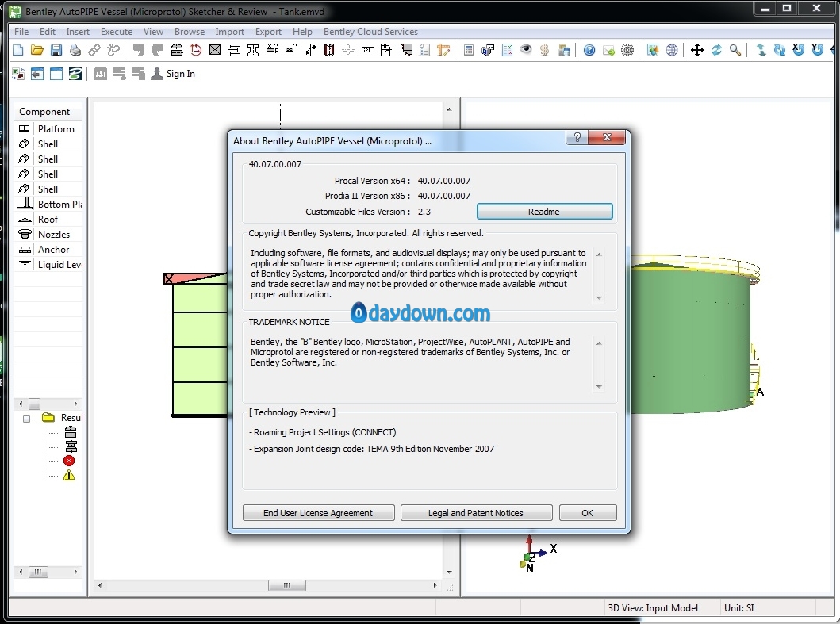The height and width of the screenshot is (624, 840).
Task: Select Liquid Level in the Component list
Action: [49, 264]
